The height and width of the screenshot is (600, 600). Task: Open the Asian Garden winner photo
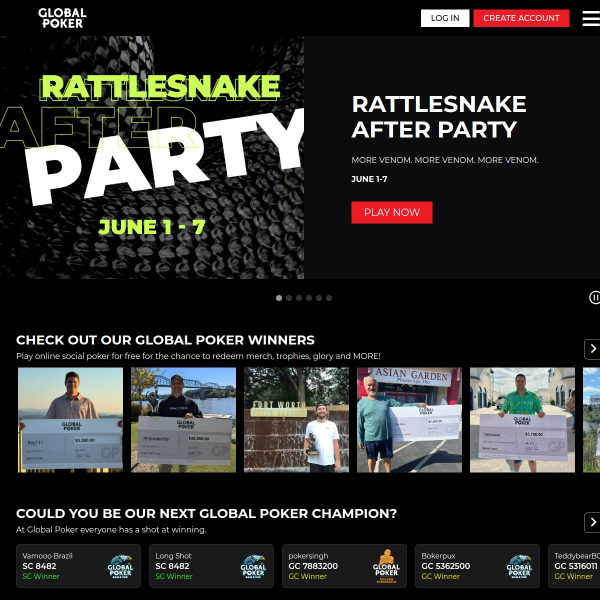tap(409, 420)
